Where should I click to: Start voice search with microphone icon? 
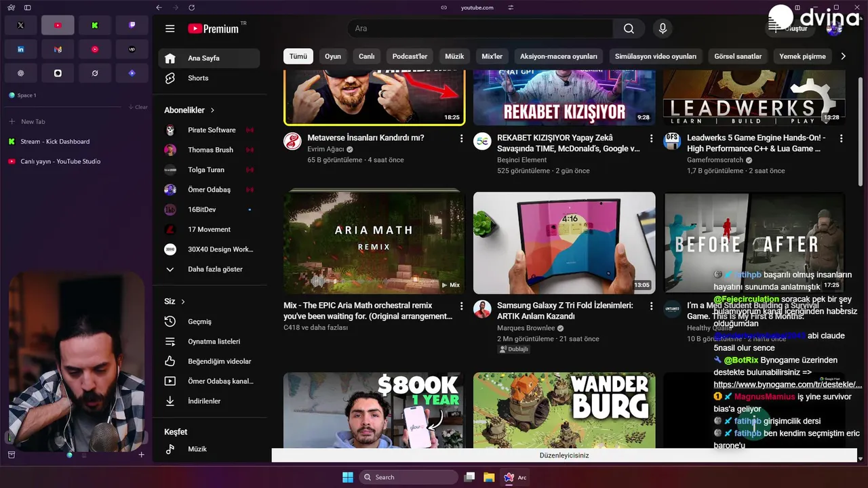(663, 28)
